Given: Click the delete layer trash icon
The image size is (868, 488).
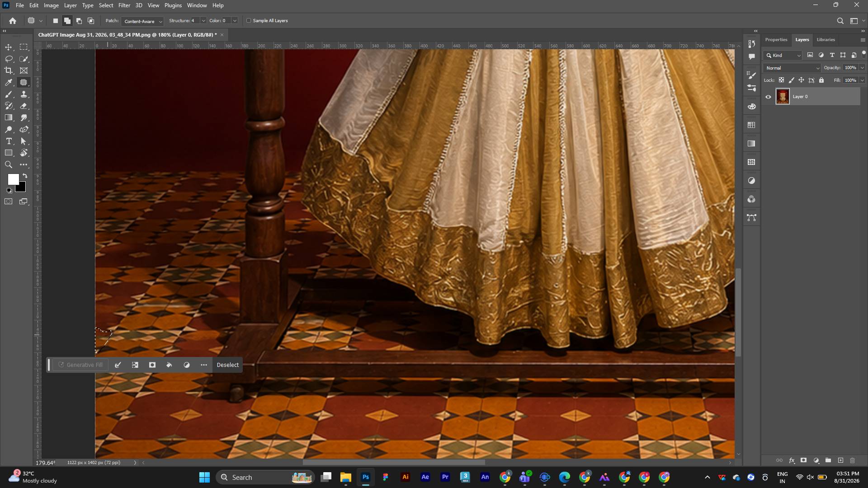Looking at the screenshot, I should (x=853, y=460).
